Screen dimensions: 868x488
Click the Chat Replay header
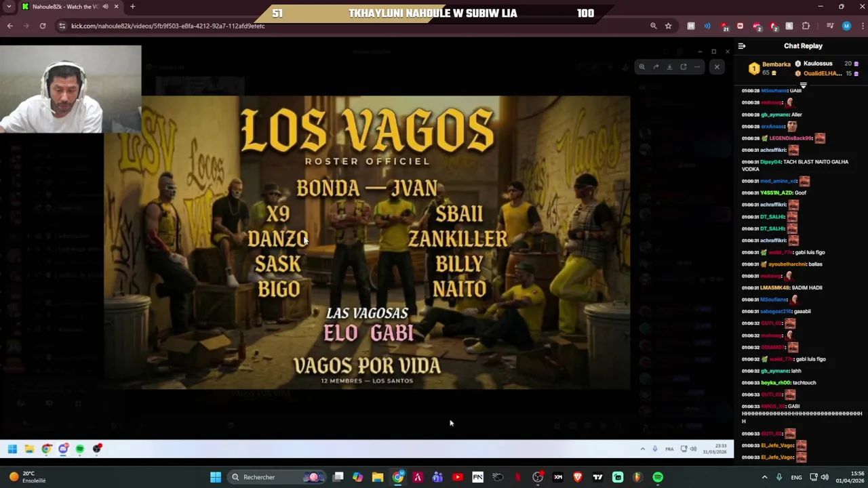pos(803,46)
